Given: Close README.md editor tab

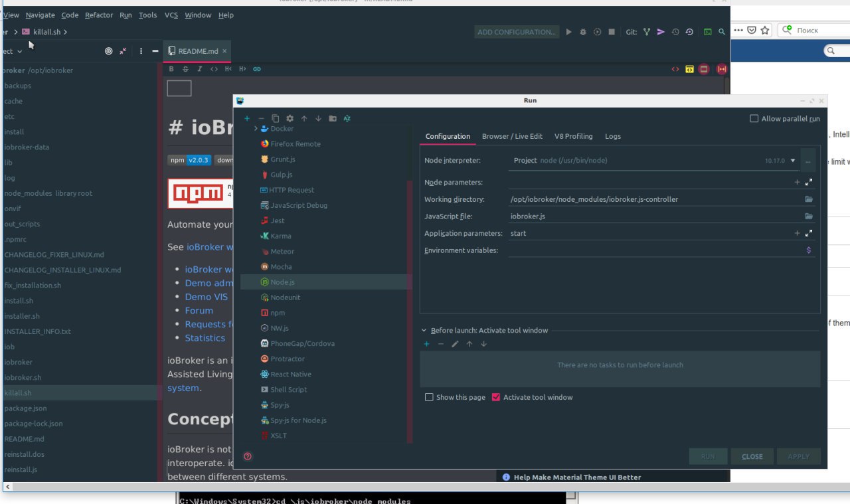Looking at the screenshot, I should 224,51.
